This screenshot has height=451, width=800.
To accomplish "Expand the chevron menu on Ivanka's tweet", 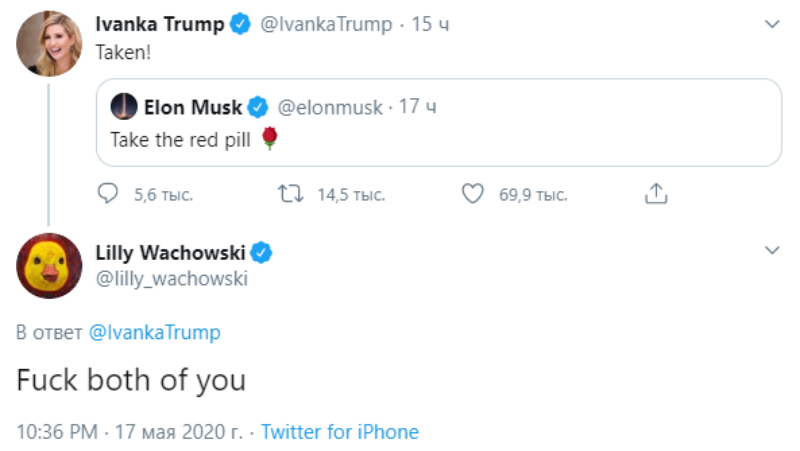I will pyautogui.click(x=771, y=23).
